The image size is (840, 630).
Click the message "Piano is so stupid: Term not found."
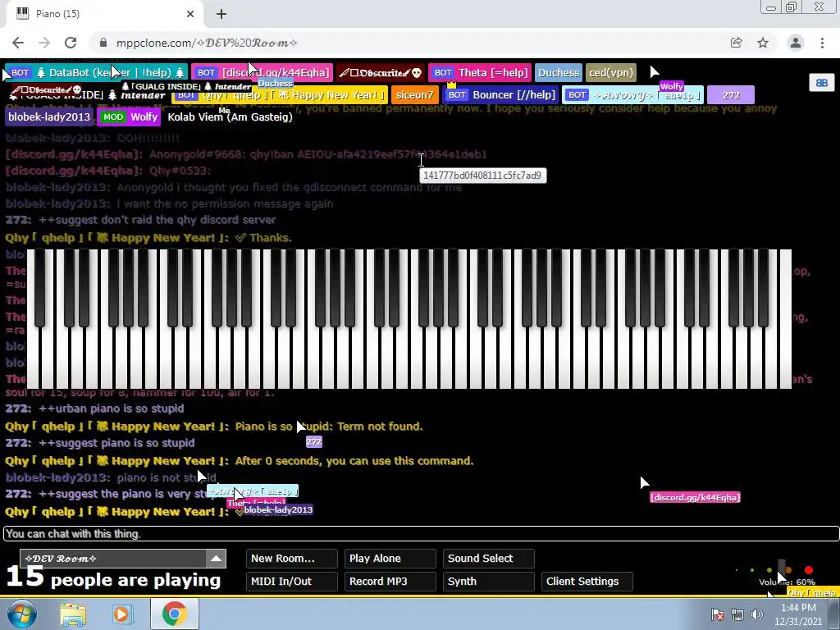click(x=329, y=427)
